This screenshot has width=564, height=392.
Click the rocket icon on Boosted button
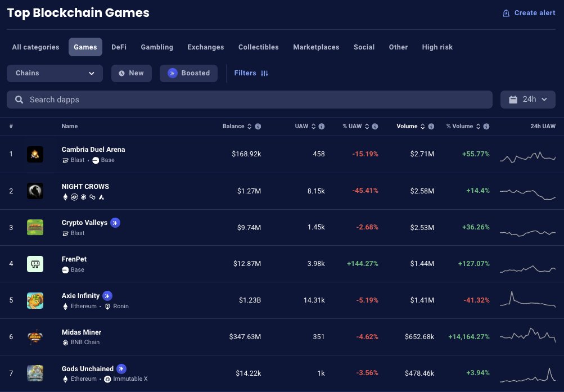point(172,73)
